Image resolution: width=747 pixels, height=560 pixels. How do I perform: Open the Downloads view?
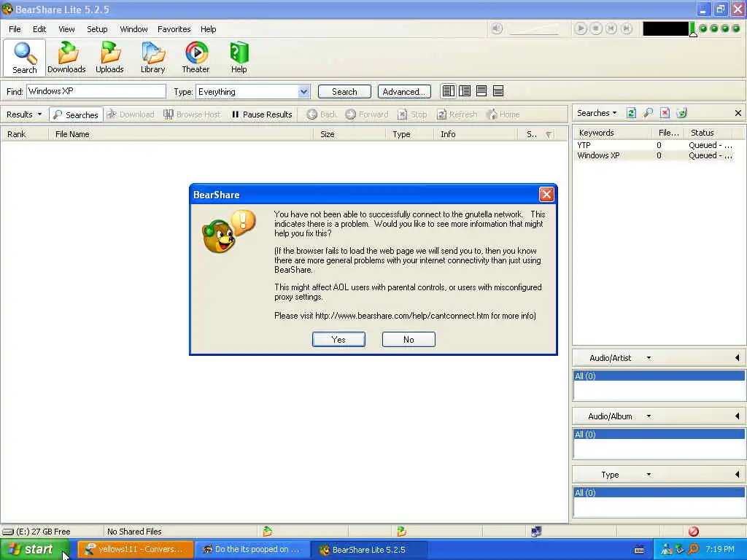pyautogui.click(x=66, y=58)
